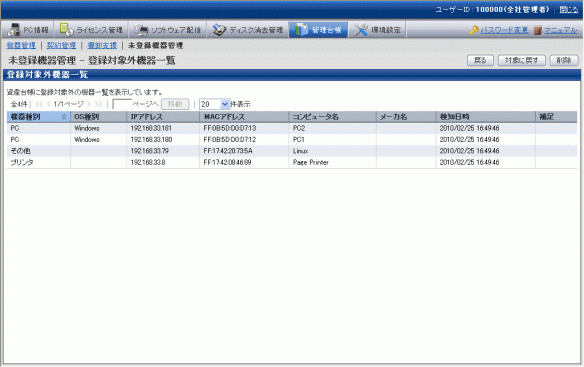The width and height of the screenshot is (584, 367).
Task: Click computer name PC1
Action: [299, 140]
